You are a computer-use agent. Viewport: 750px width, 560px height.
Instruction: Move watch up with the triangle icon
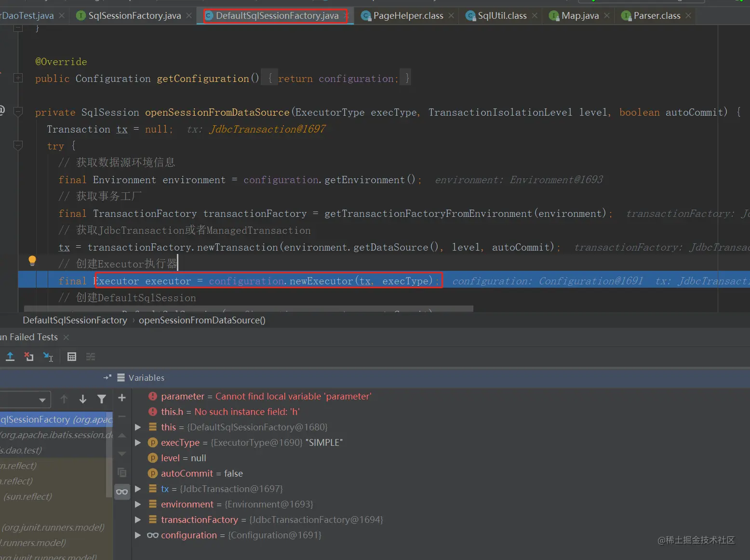[122, 435]
